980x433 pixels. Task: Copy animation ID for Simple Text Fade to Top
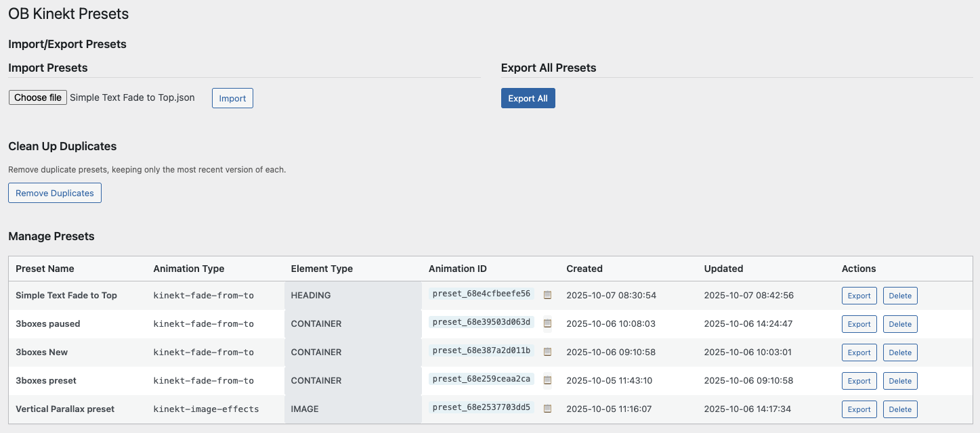tap(547, 295)
